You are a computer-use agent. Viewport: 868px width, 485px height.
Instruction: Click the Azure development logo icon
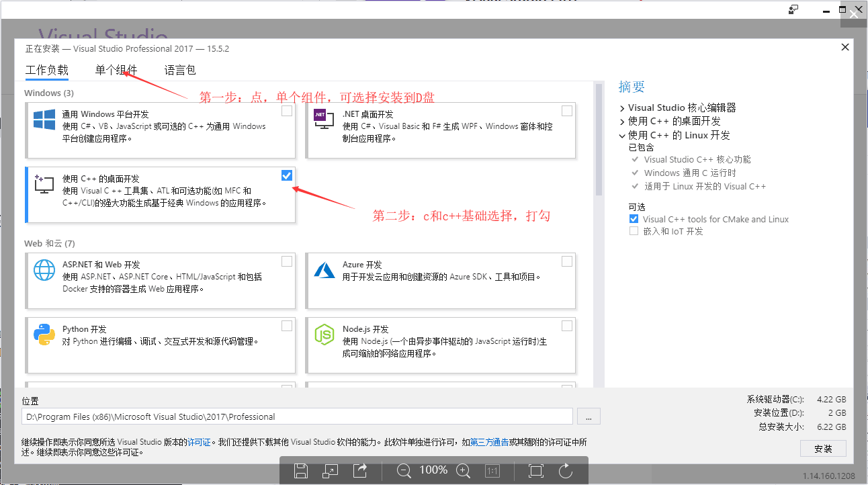click(x=324, y=270)
